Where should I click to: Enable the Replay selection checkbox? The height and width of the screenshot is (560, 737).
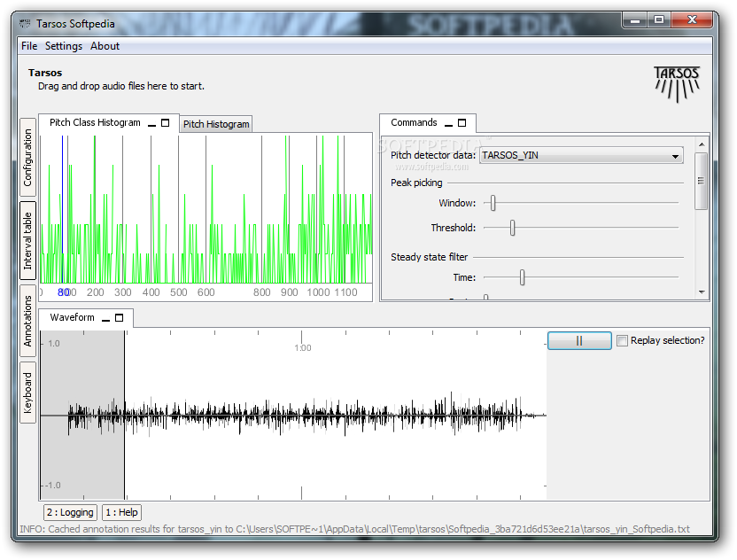[x=622, y=340]
